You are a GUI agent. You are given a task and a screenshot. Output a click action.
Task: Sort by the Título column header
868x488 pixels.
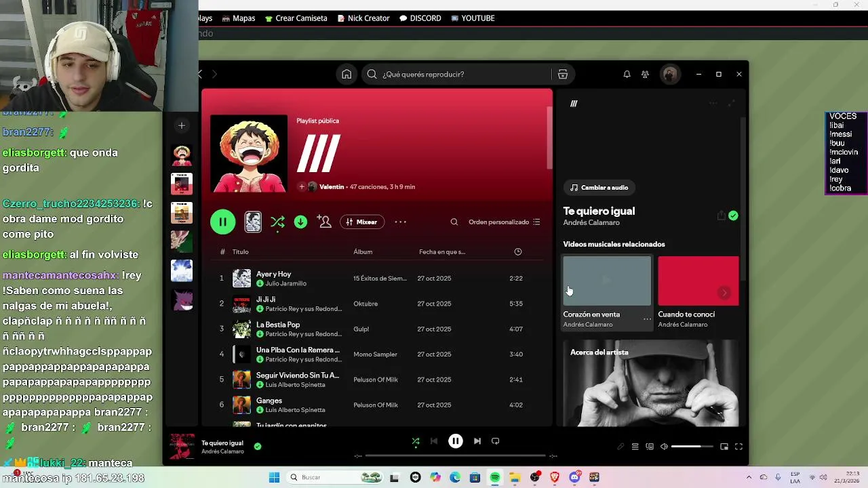coord(240,252)
